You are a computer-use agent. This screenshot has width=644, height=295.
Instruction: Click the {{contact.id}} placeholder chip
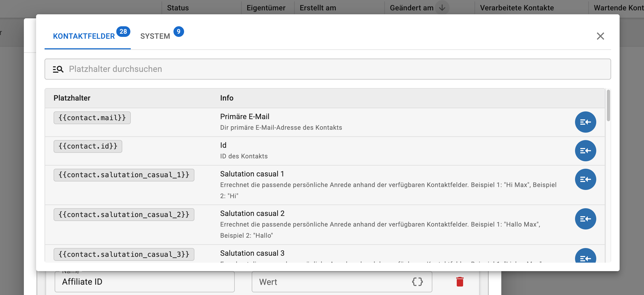tap(88, 146)
